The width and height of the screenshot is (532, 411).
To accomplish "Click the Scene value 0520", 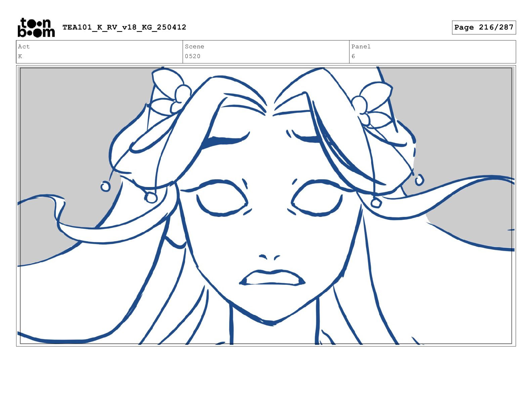I will pyautogui.click(x=192, y=56).
